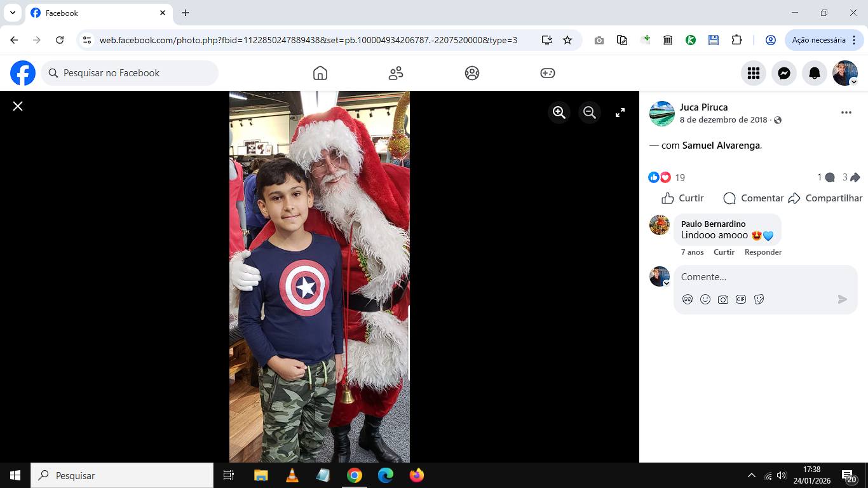
Task: Open the Friends tab icon
Action: point(396,73)
